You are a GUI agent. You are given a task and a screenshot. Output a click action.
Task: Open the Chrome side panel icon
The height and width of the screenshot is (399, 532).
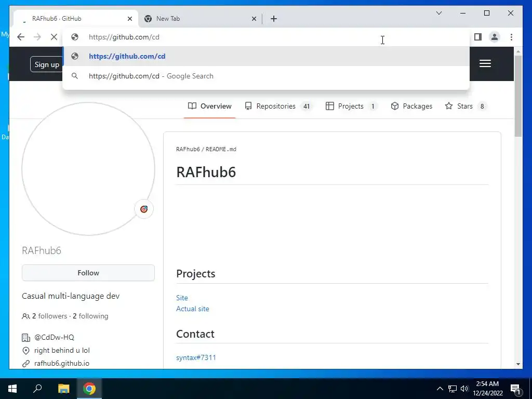point(478,37)
